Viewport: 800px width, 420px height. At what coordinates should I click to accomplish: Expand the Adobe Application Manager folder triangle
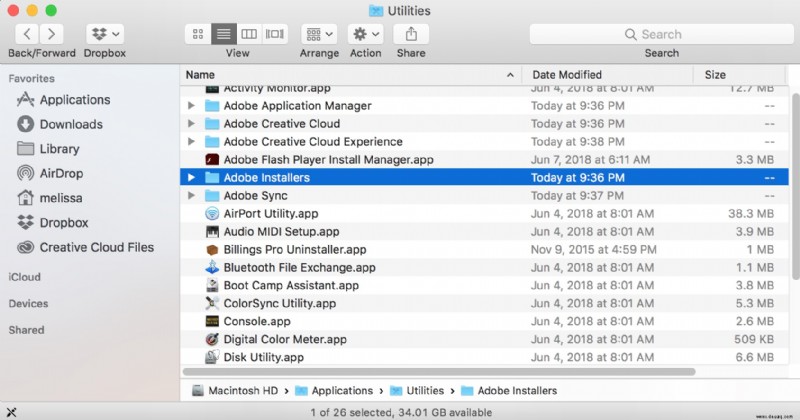click(x=191, y=106)
